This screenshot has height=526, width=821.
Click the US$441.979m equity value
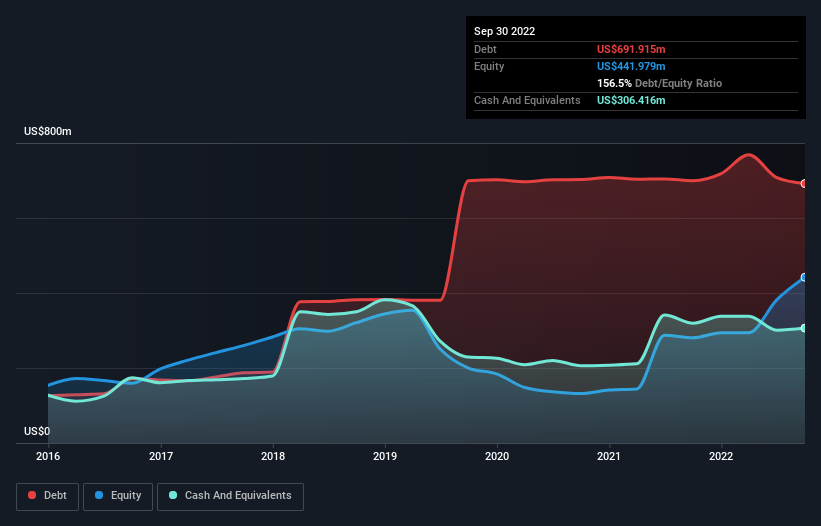[x=631, y=66]
